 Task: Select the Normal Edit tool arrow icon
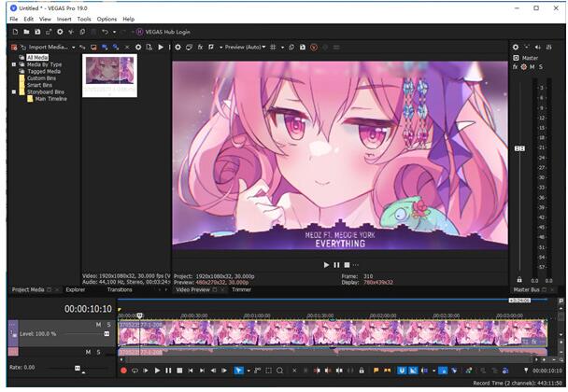(x=238, y=371)
